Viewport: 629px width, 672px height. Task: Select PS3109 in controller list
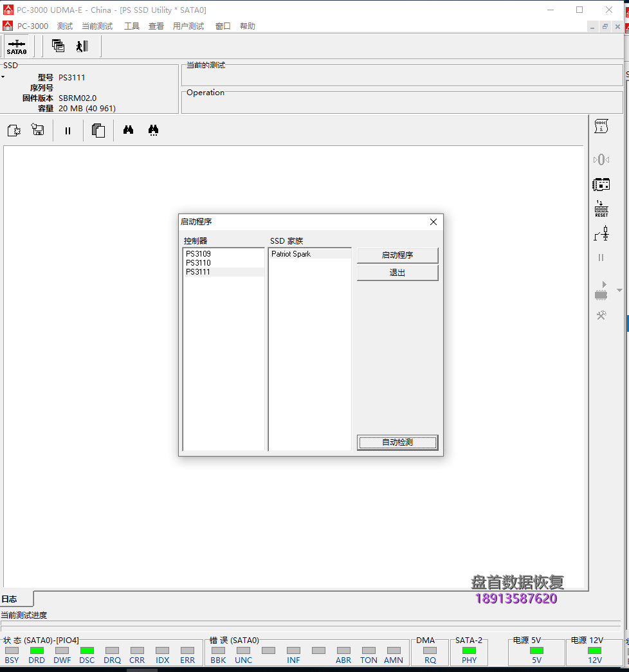click(x=223, y=254)
